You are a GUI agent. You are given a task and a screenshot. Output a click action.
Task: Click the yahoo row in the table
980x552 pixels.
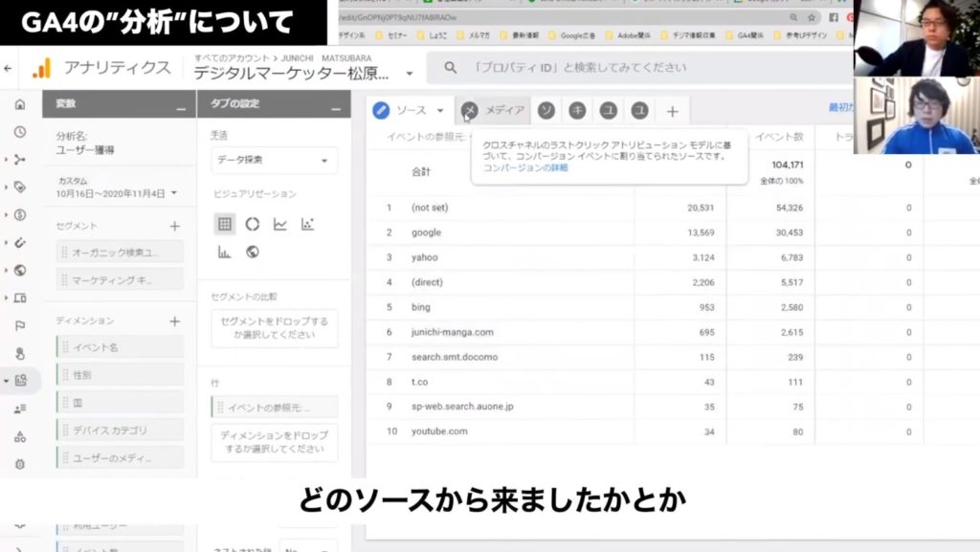673,257
